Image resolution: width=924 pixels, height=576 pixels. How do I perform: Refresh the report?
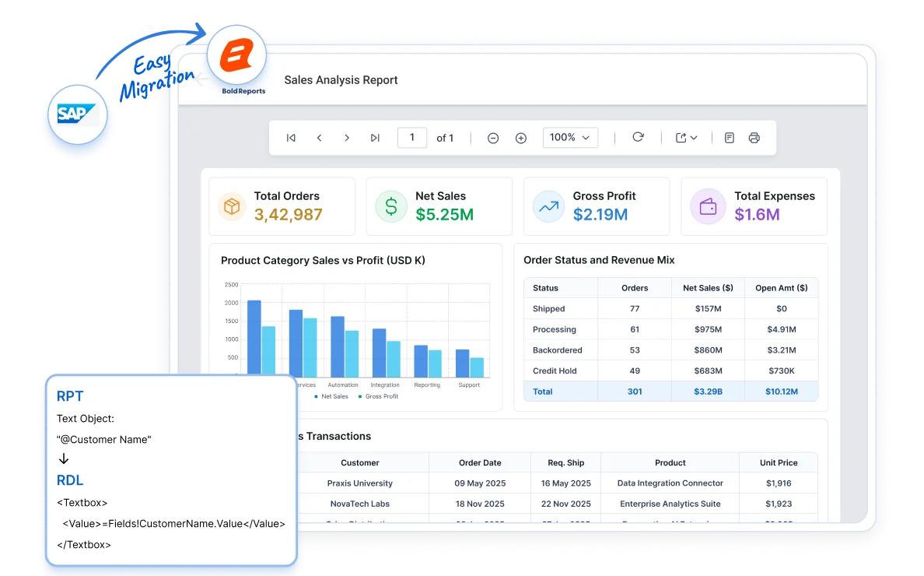(638, 137)
